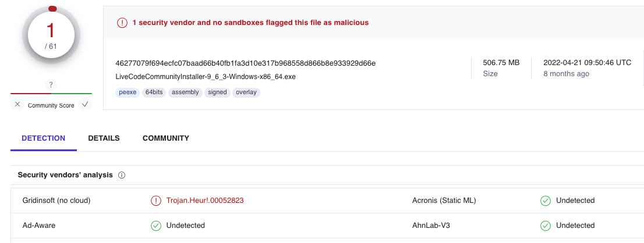
Task: Click the assembly tag
Action: tap(185, 92)
